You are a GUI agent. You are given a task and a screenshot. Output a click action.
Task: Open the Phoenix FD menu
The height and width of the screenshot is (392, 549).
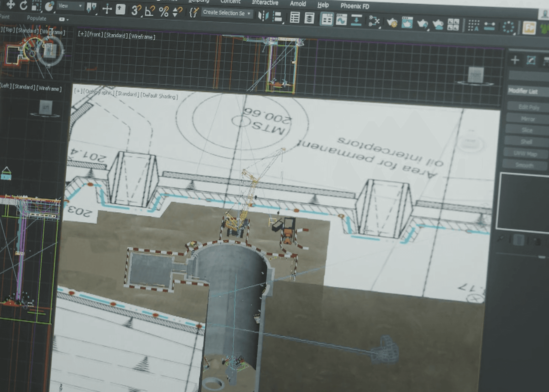click(x=355, y=6)
